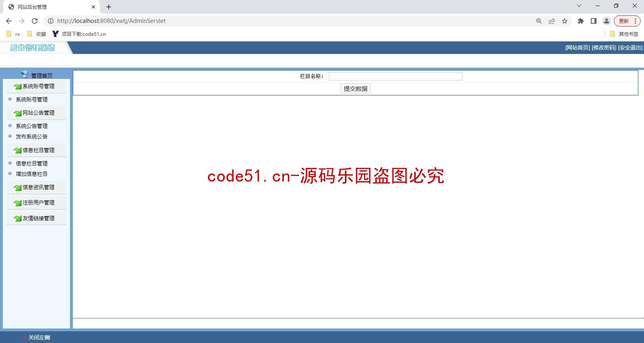Open the tab search chevron

[x=579, y=6]
